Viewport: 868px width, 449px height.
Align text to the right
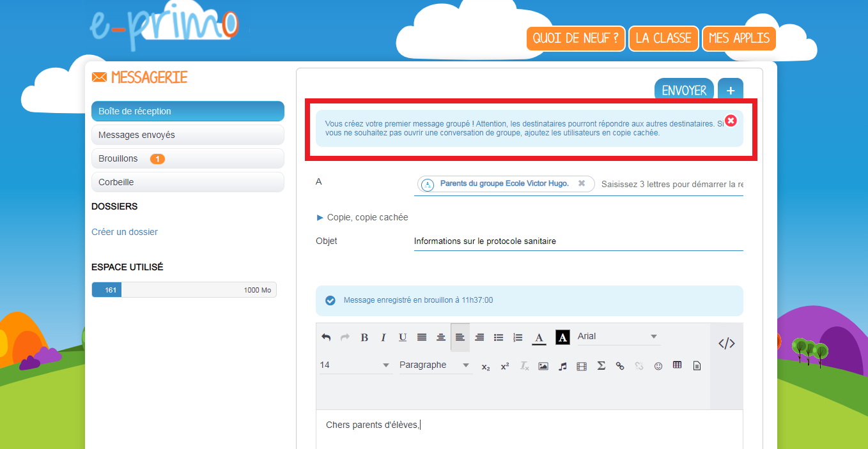click(x=479, y=337)
